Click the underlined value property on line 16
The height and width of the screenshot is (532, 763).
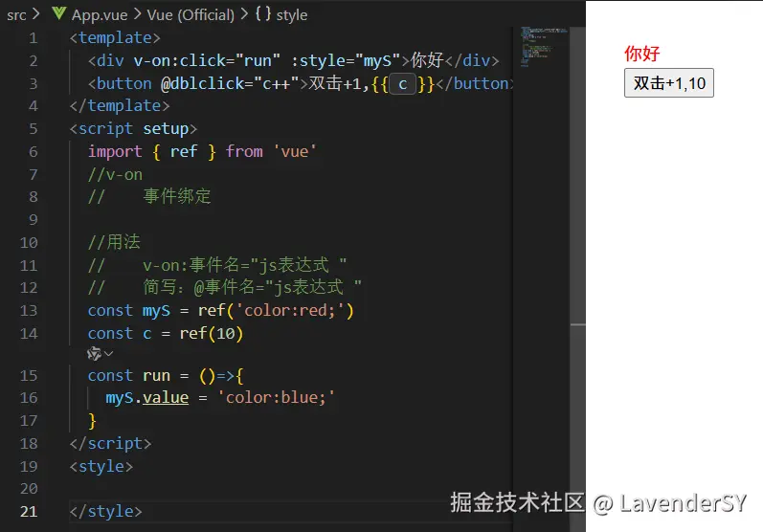(x=165, y=398)
